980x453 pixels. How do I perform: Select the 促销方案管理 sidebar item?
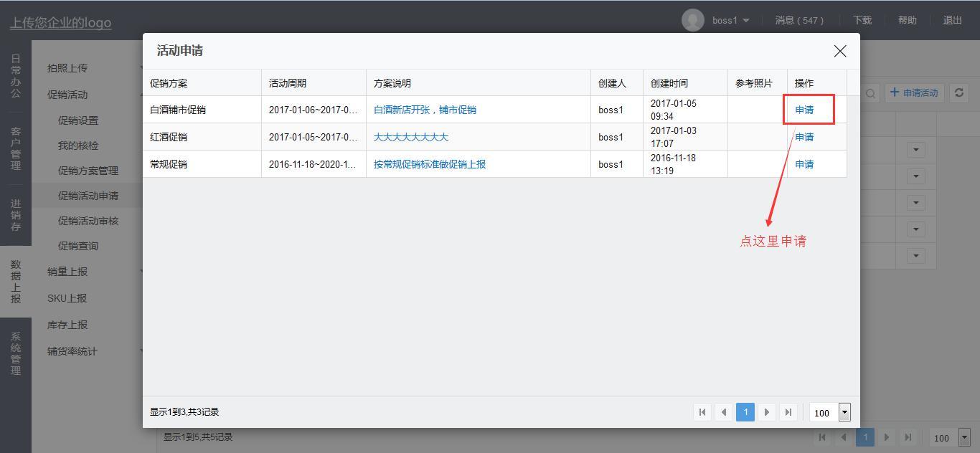(88, 171)
